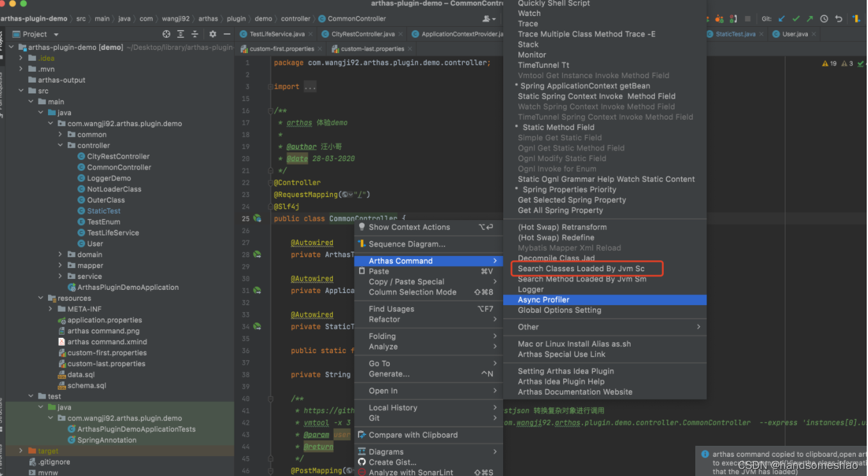This screenshot has width=868, height=476.
Task: Click the Git push green arrow
Action: 809,19
